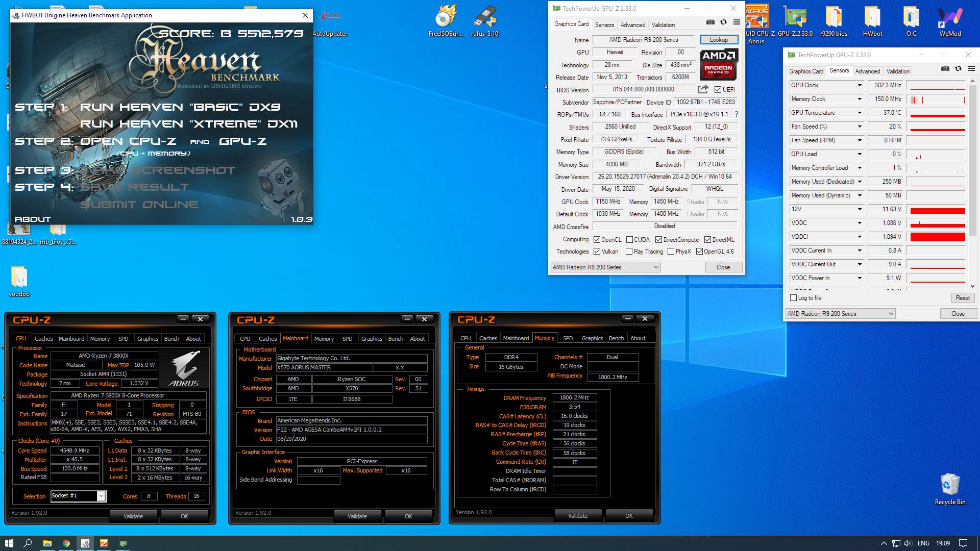Open GPU selector dropdown in Sensors window
This screenshot has width=980, height=551.
click(x=840, y=313)
